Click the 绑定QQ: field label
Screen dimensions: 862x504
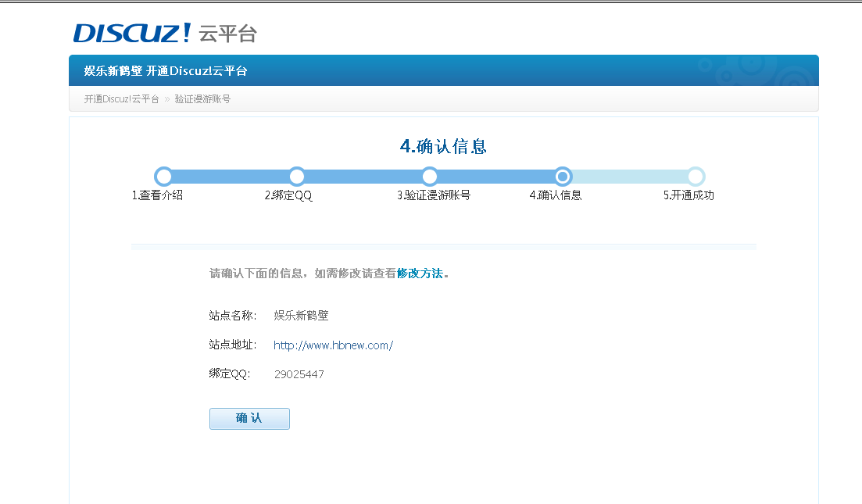(x=230, y=374)
